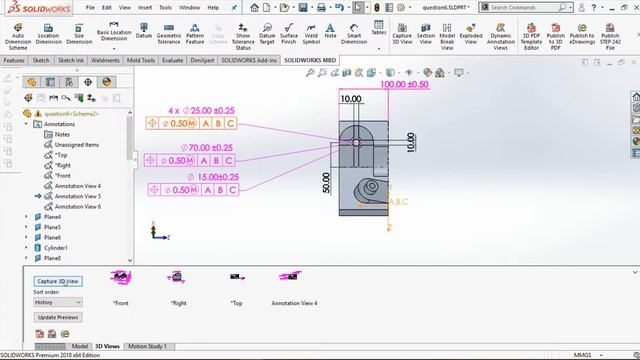
Task: Open DimXpertManager tab in panel
Action: point(88,82)
